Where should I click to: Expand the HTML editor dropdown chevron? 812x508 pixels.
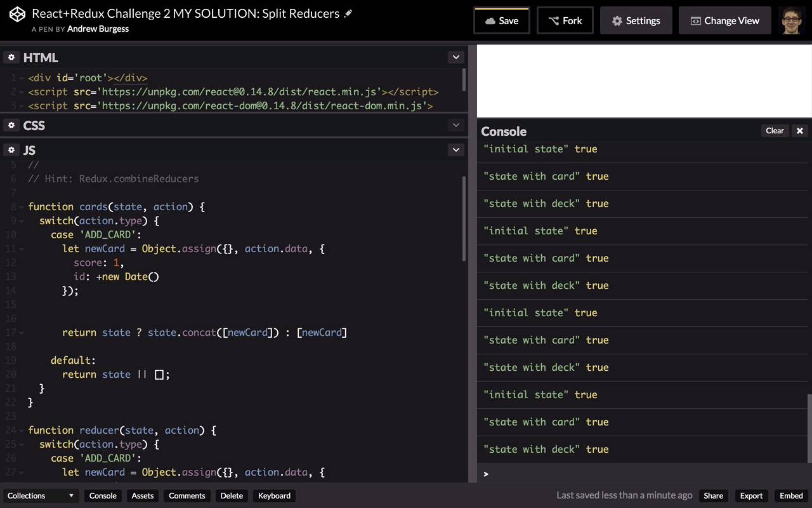[456, 57]
